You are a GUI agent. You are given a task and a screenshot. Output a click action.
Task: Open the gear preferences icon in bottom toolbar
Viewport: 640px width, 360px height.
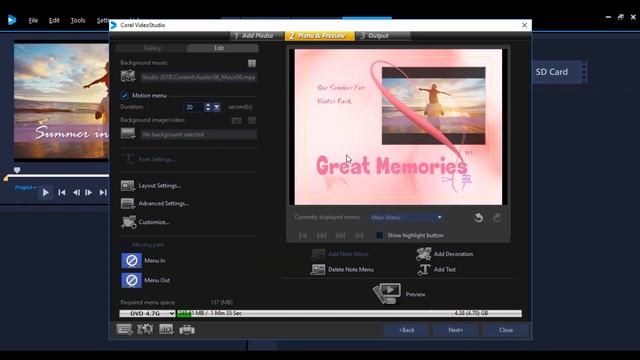coord(145,329)
